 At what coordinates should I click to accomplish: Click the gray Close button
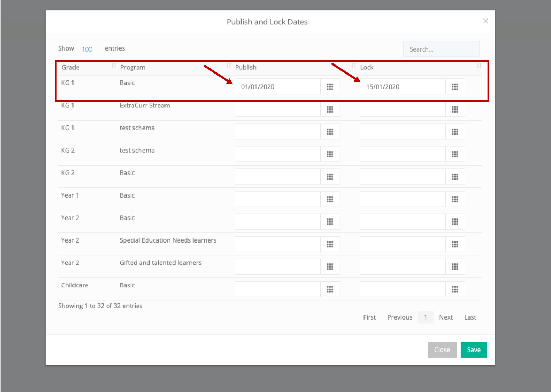click(442, 350)
